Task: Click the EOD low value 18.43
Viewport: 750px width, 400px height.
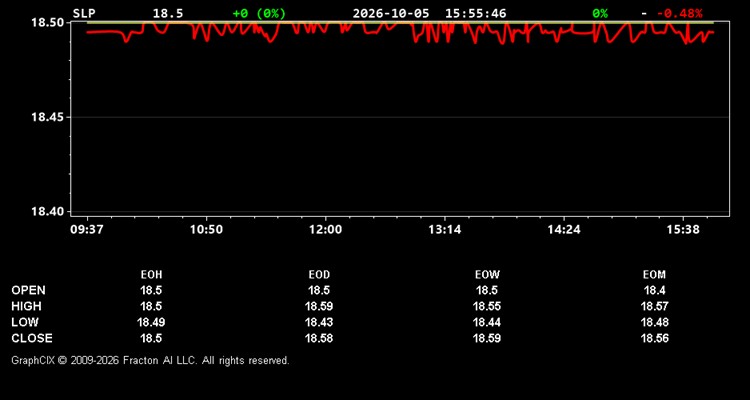Action: pyautogui.click(x=319, y=322)
